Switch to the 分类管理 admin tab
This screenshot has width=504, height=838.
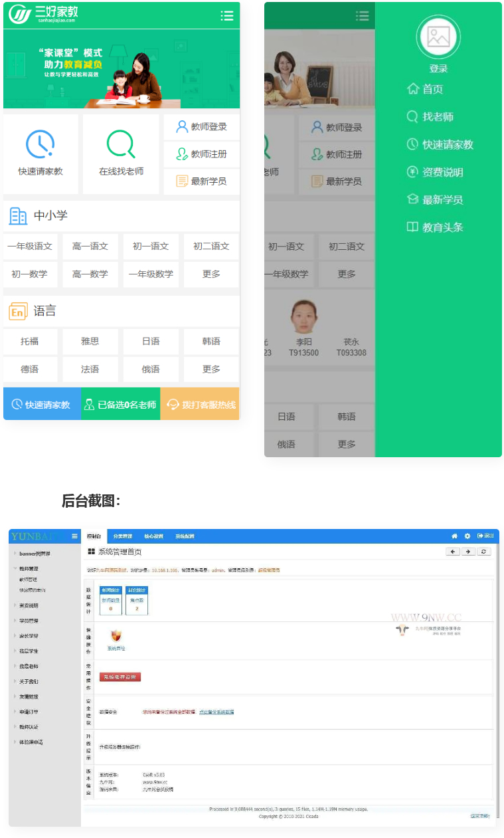point(122,536)
